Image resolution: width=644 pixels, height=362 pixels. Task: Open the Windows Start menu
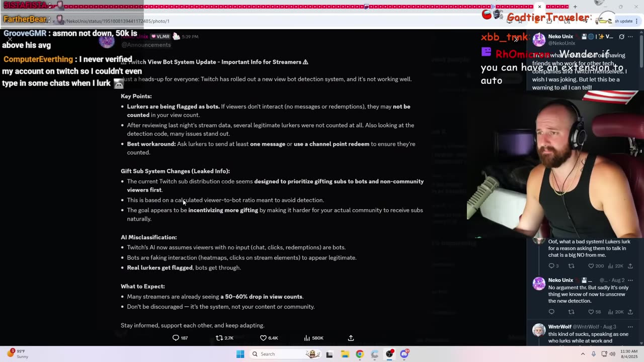click(x=240, y=354)
